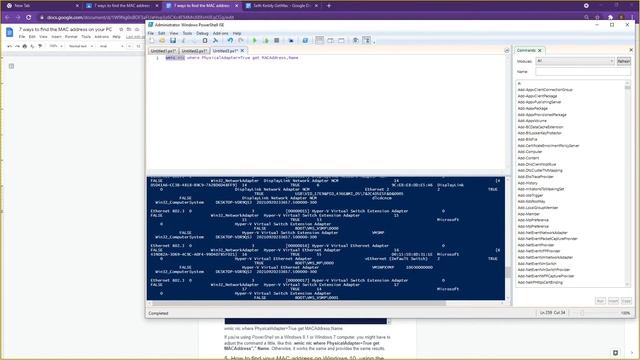The image size is (640, 360).
Task: Open a new Chrome tab with plus
Action: click(329, 6)
